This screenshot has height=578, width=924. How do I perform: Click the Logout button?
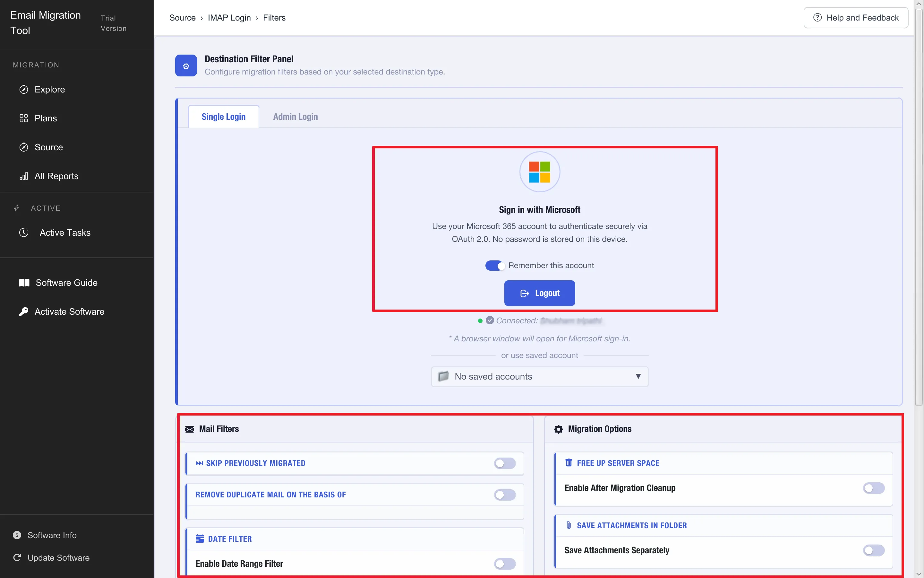tap(540, 293)
